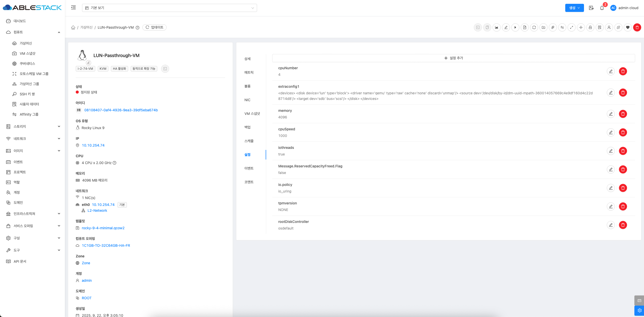Click the reset password lock icon
The height and width of the screenshot is (317, 644).
pos(590,27)
